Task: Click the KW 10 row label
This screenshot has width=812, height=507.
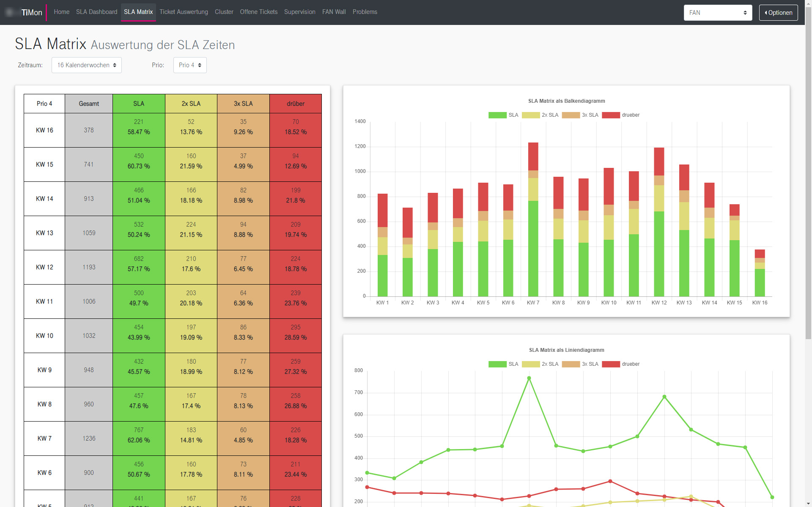Action: [44, 336]
